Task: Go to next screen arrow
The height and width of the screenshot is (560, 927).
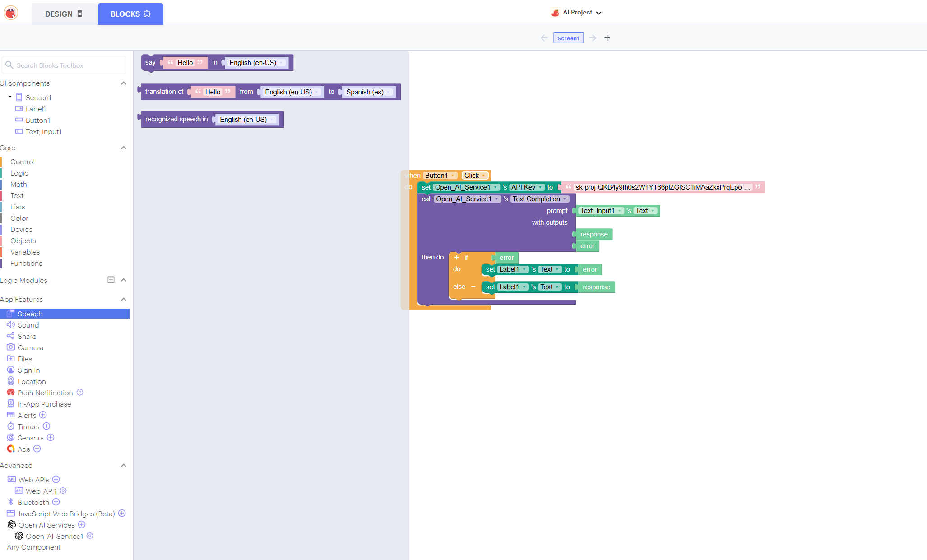Action: tap(593, 38)
